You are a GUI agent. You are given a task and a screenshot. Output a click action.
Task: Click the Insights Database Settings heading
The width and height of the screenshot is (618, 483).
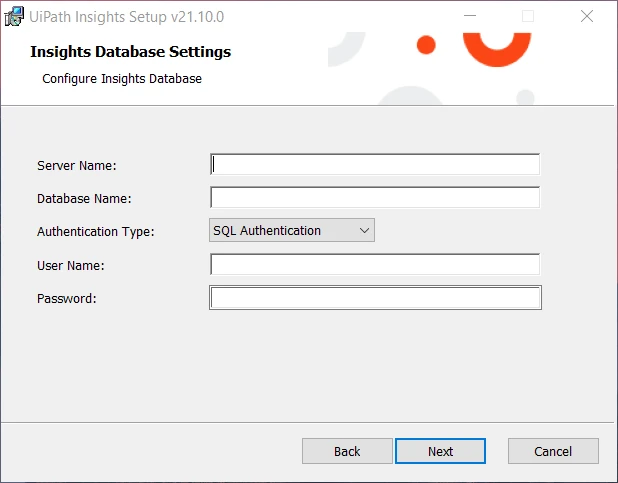point(130,52)
